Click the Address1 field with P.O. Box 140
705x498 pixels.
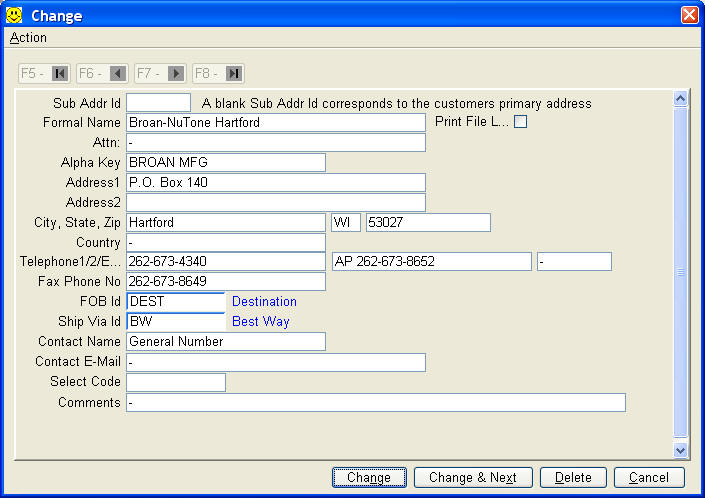click(x=276, y=182)
